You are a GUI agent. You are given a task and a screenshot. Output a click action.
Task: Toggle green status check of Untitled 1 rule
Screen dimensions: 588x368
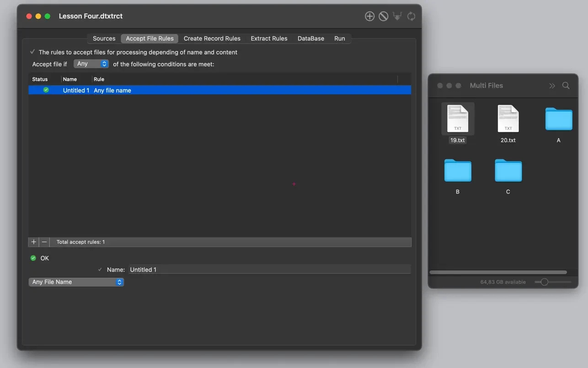tap(46, 90)
